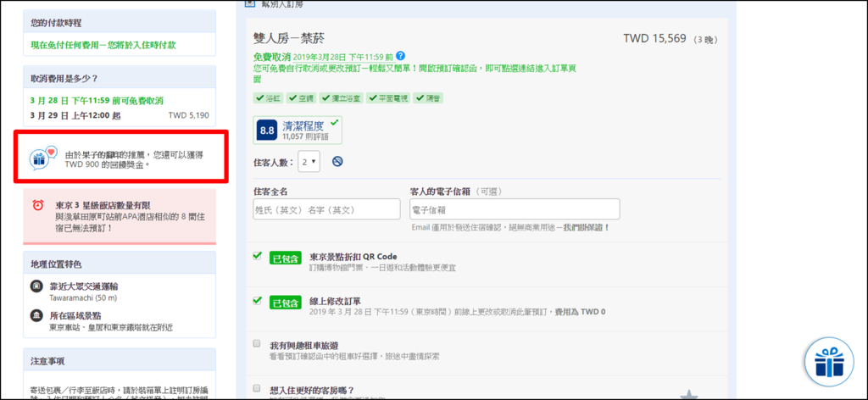868x400 pixels.
Task: Click the 清潔程度 rating link
Action: coord(303,125)
